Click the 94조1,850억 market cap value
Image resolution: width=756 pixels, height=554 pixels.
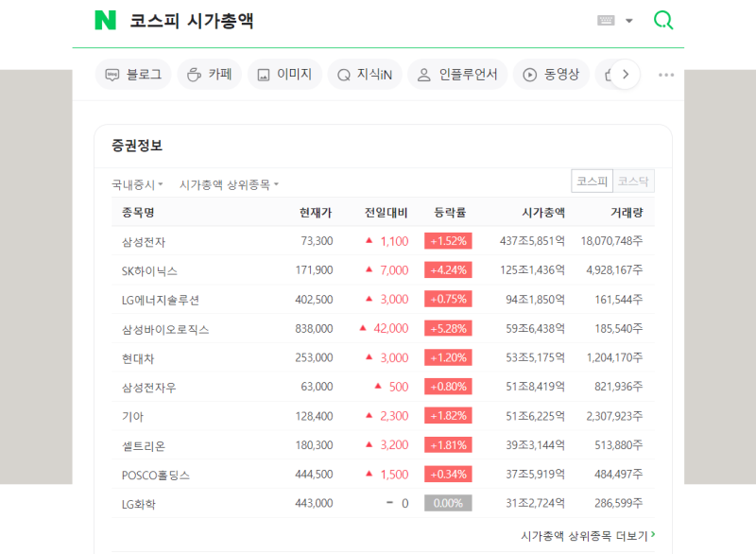pyautogui.click(x=535, y=299)
